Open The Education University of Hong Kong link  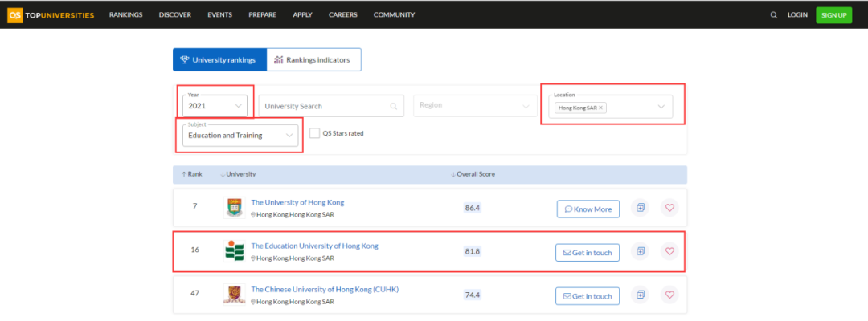pos(314,246)
